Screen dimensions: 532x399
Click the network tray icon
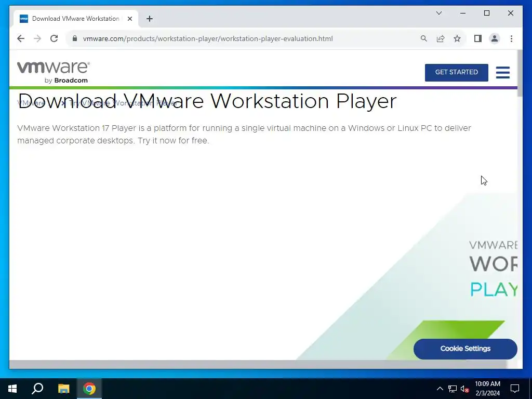(453, 389)
